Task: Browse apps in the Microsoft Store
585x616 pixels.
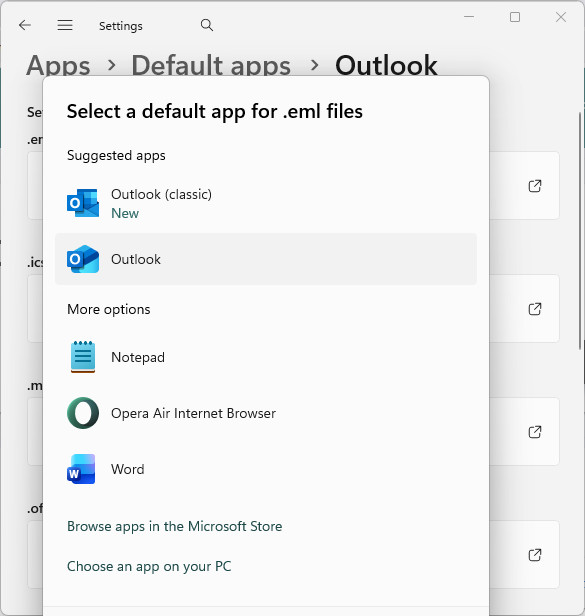Action: [174, 526]
